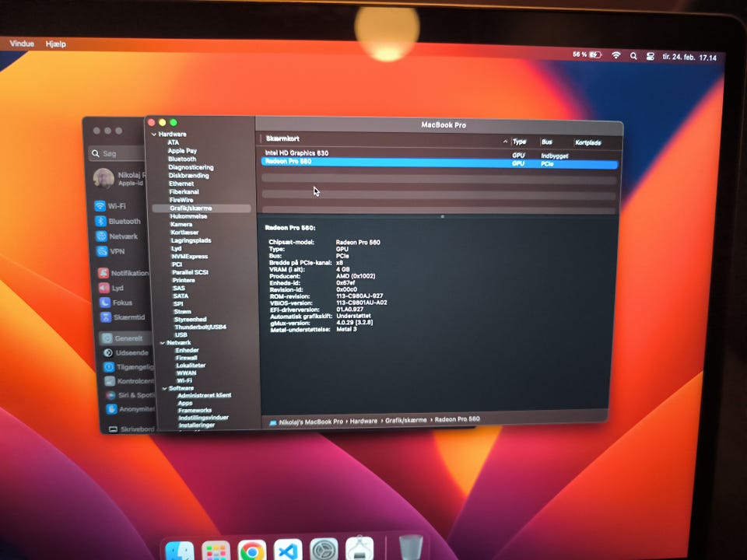Open Tilgængelighed in System Settings sidebar
This screenshot has height=560, width=747.
pos(128,366)
